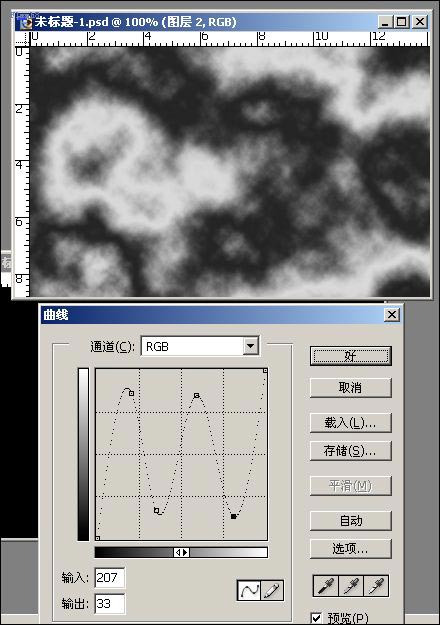Image resolution: width=440 pixels, height=625 pixels.
Task: Click the 好 OK button
Action: coord(351,356)
